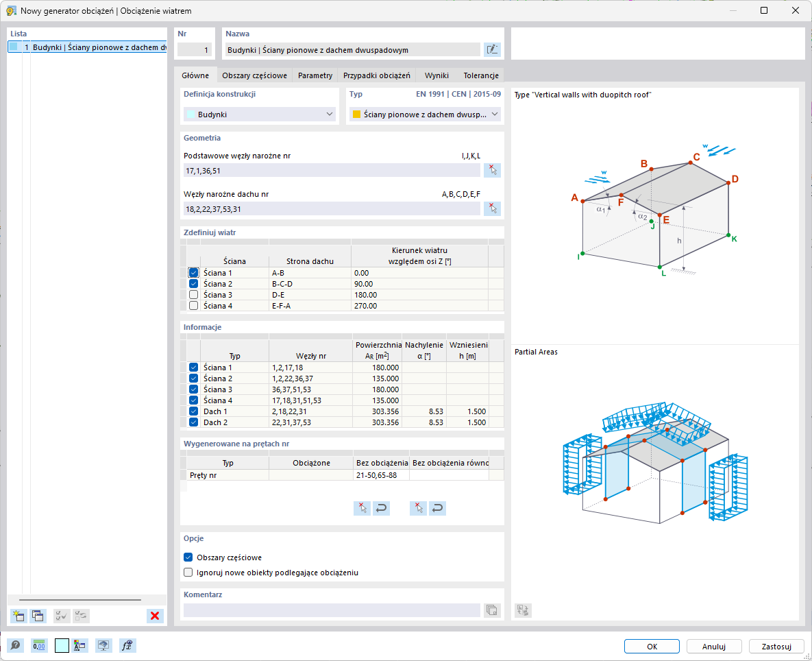Click first undo arrow icon below members table
The image size is (812, 661).
(381, 508)
